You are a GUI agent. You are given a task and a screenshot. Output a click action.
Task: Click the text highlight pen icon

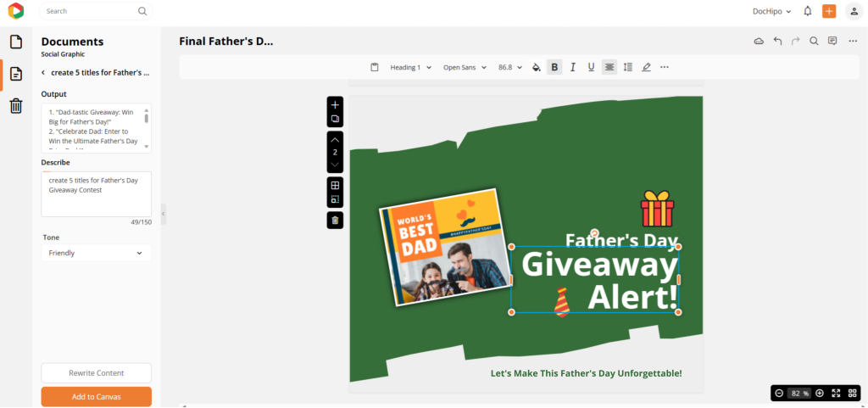[x=646, y=67]
